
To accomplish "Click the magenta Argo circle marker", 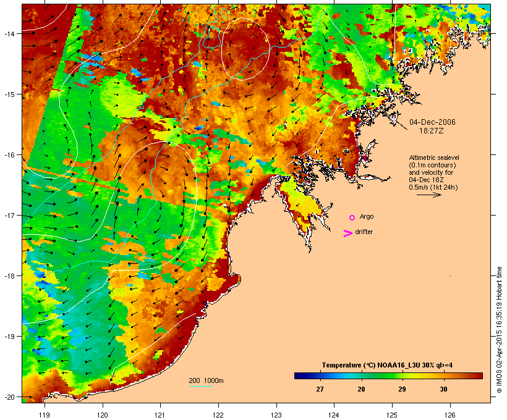I will (352, 217).
